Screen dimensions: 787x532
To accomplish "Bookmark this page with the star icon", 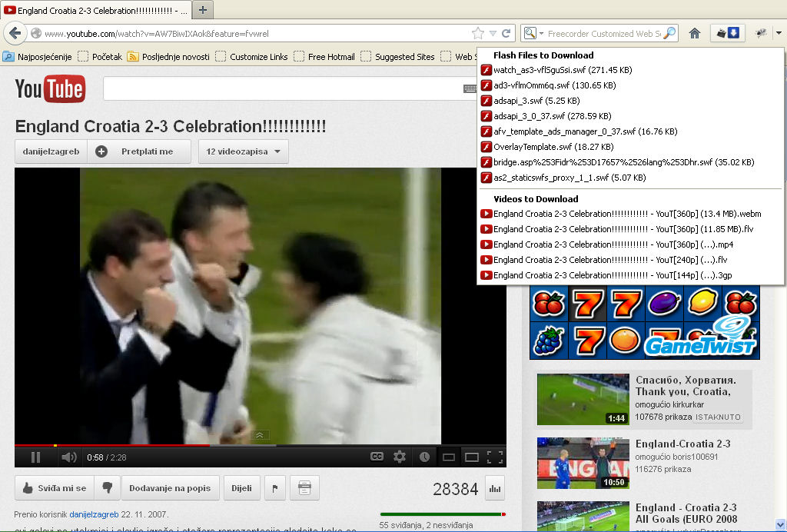I will tap(478, 34).
